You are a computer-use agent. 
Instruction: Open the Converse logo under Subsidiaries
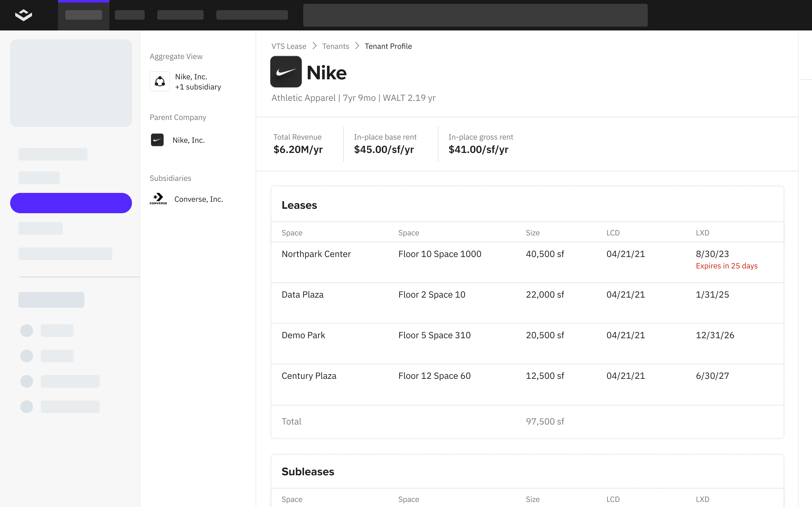158,199
